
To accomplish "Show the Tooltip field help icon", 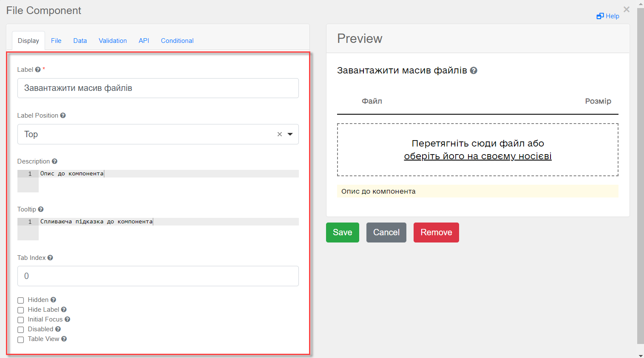I will 41,209.
